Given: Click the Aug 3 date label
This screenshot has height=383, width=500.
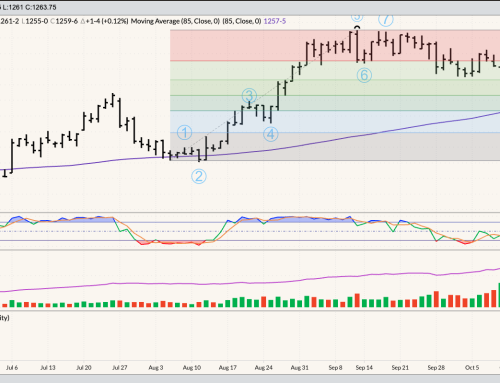Looking at the screenshot, I should tap(156, 367).
